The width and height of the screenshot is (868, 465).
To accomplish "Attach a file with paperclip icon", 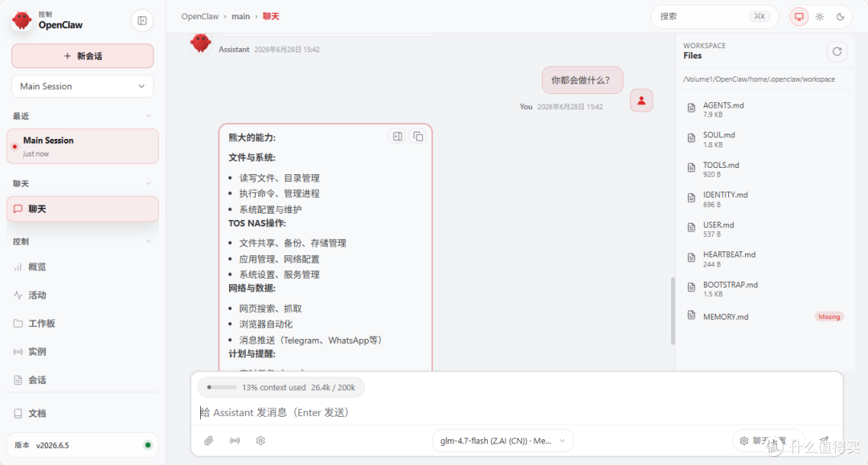I will [x=209, y=441].
